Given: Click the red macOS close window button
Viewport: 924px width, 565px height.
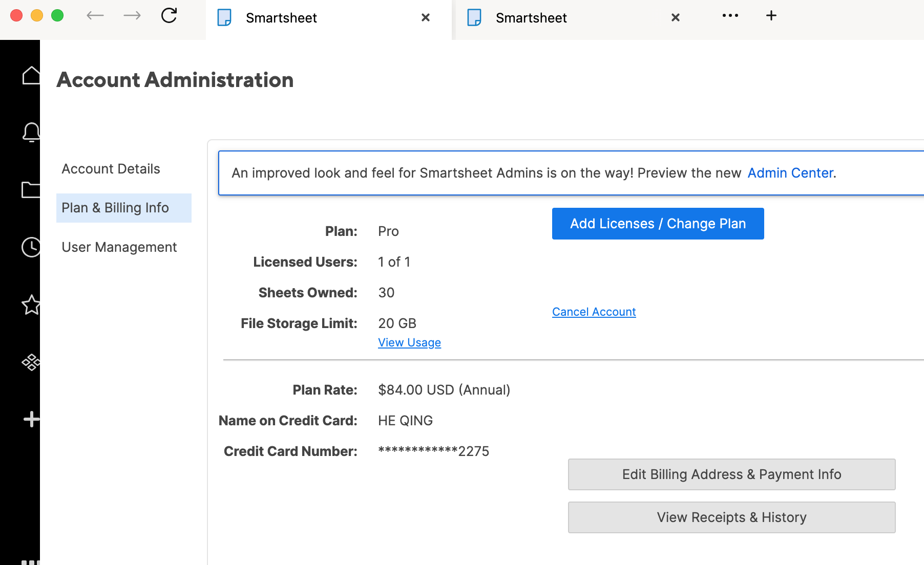Looking at the screenshot, I should coord(16,15).
